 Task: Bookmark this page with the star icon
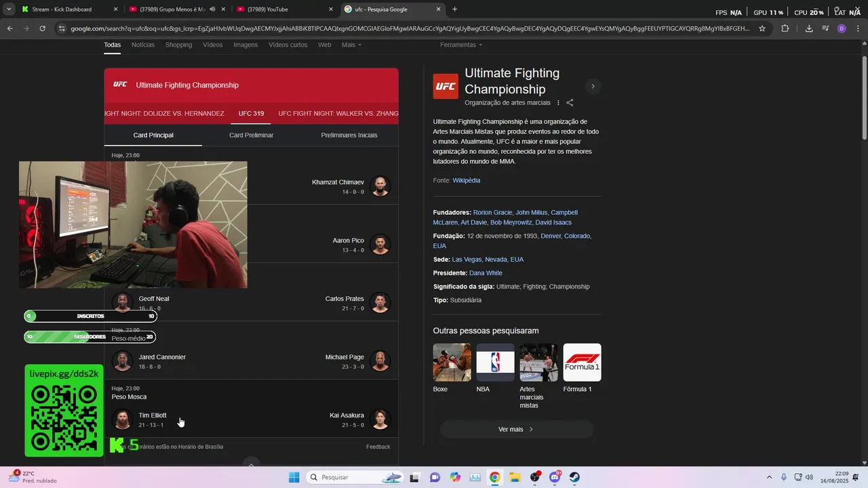pos(762,28)
